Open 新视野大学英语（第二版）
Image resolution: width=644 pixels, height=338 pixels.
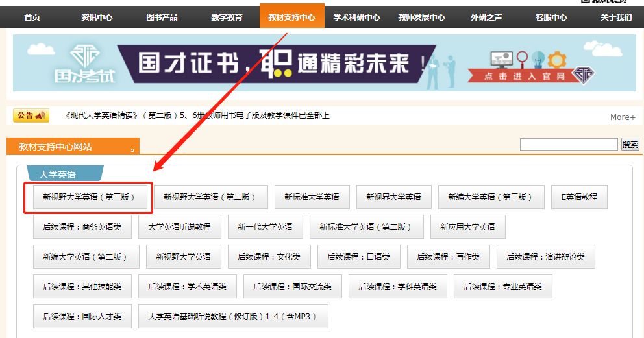[x=211, y=197]
